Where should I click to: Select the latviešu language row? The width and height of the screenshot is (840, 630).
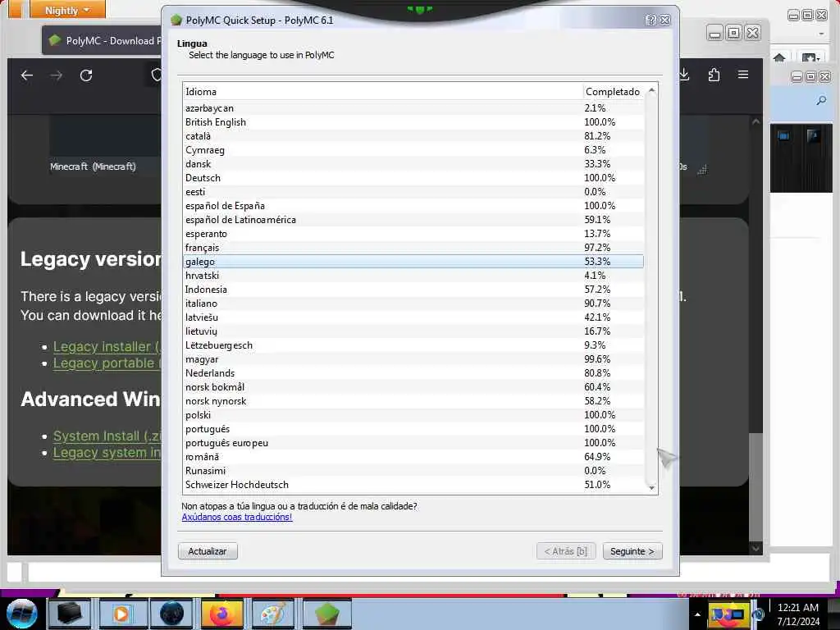tap(413, 317)
